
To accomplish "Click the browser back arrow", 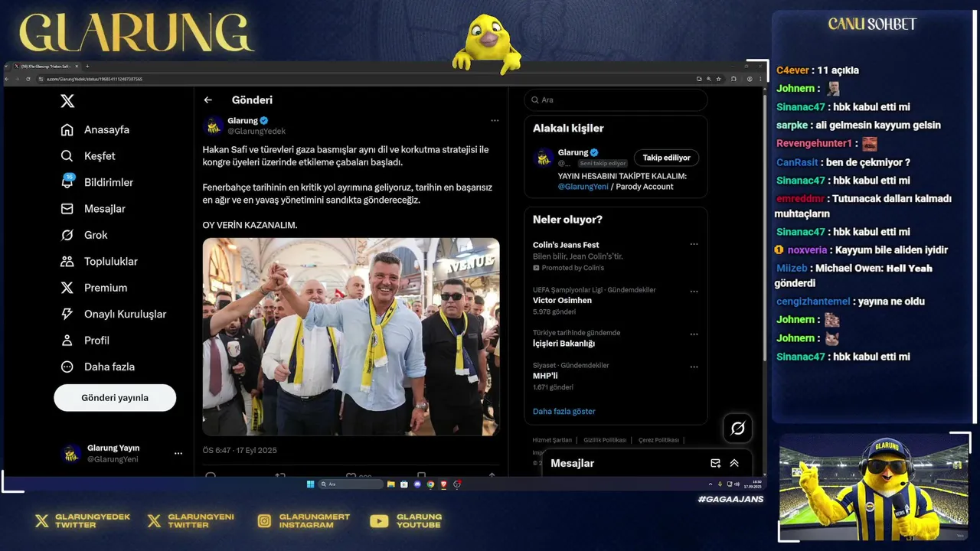I will point(7,79).
